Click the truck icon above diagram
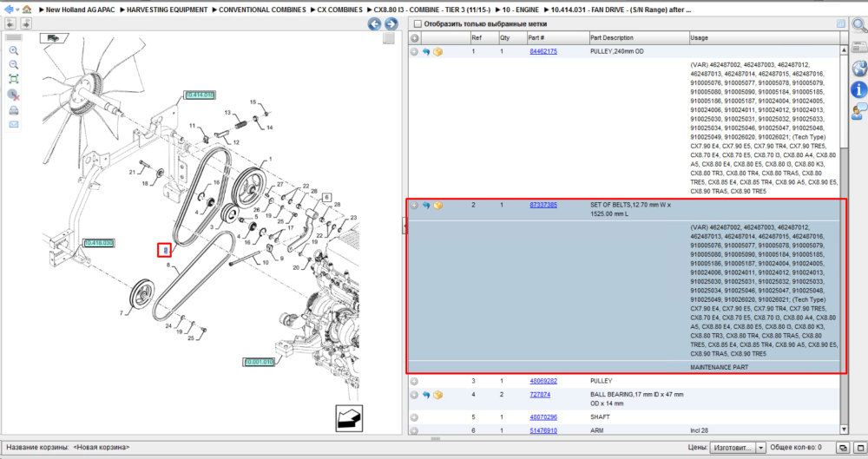868x459 pixels. click(53, 38)
